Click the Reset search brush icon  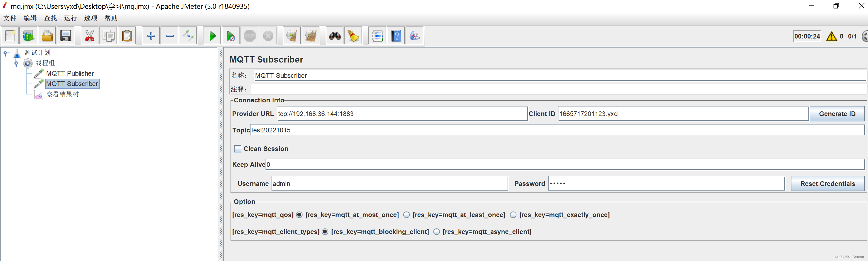(354, 36)
